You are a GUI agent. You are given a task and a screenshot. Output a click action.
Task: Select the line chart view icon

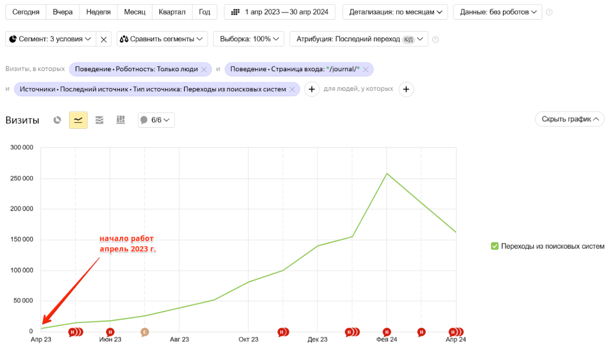click(x=78, y=120)
